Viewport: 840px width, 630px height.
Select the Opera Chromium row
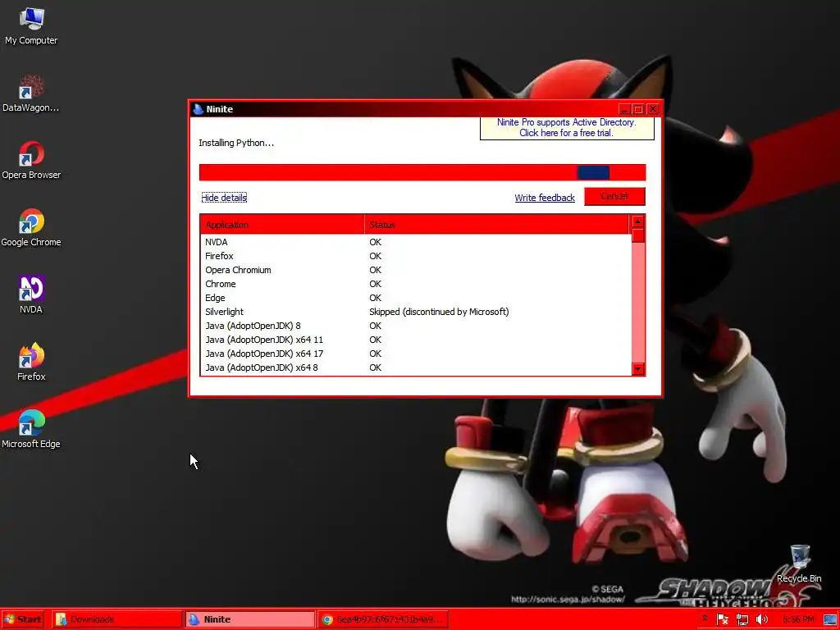click(x=416, y=270)
